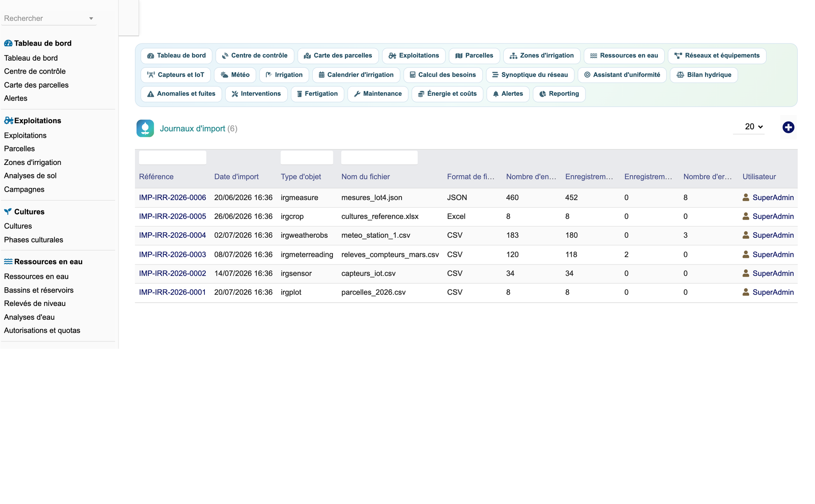Click the calculator icon on Calcul des besoins
This screenshot has height=504, width=815.
point(413,75)
